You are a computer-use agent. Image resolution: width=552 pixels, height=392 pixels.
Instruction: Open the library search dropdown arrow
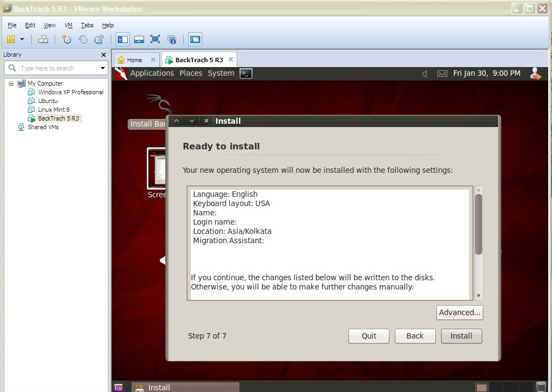(103, 68)
